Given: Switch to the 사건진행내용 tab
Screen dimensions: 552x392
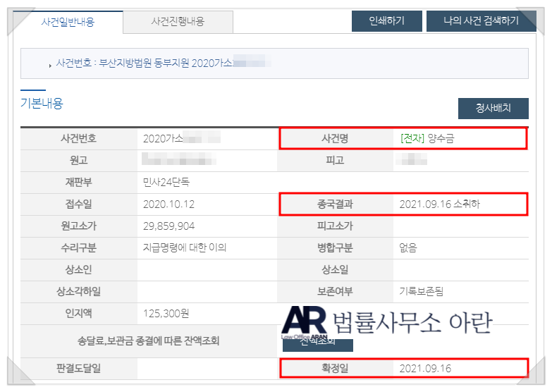Looking at the screenshot, I should point(178,21).
